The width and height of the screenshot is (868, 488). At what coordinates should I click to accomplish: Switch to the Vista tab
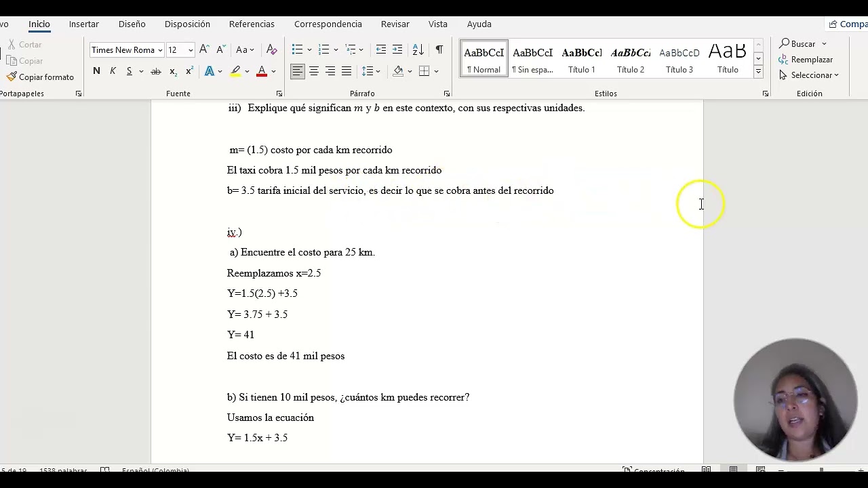pyautogui.click(x=438, y=24)
